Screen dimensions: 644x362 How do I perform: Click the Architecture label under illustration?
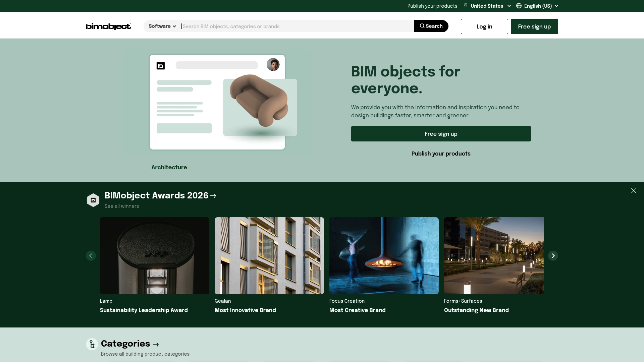(169, 167)
